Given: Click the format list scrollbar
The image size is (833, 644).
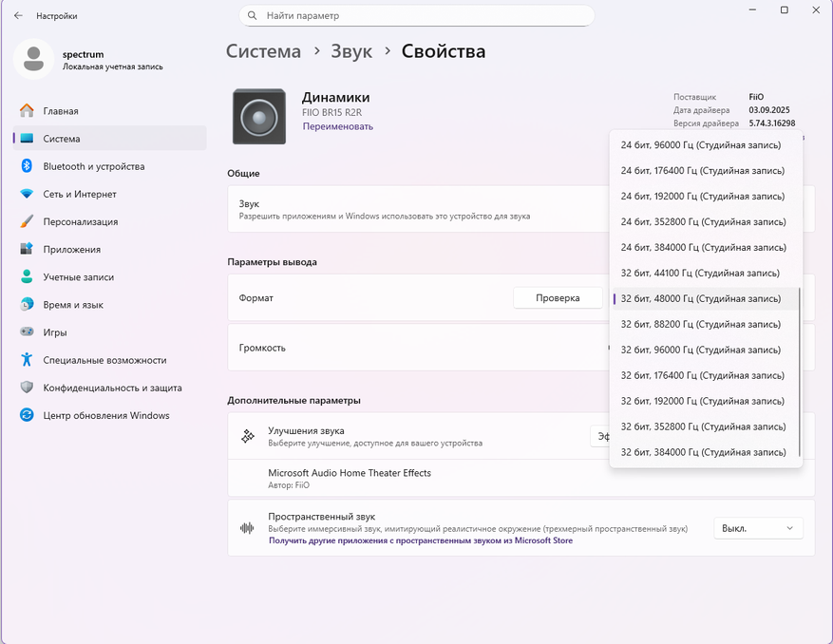Looking at the screenshot, I should coord(800,370).
